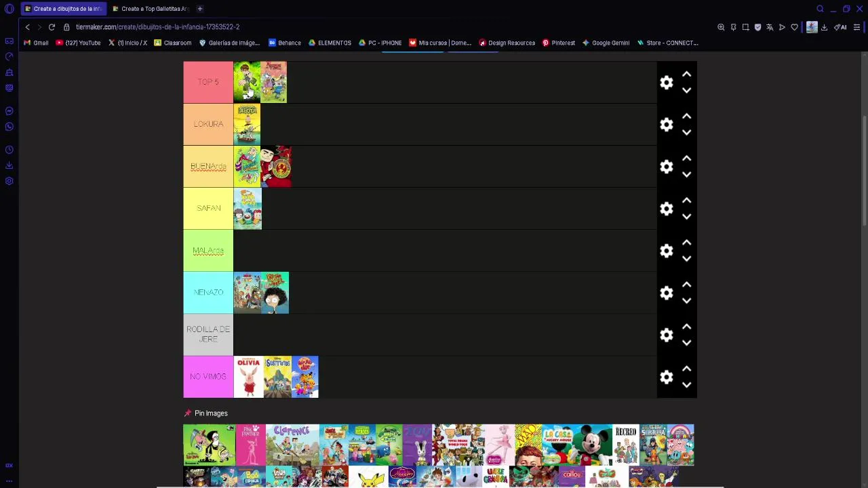
Task: Move TOP 5 row down with arrow
Action: pos(686,90)
